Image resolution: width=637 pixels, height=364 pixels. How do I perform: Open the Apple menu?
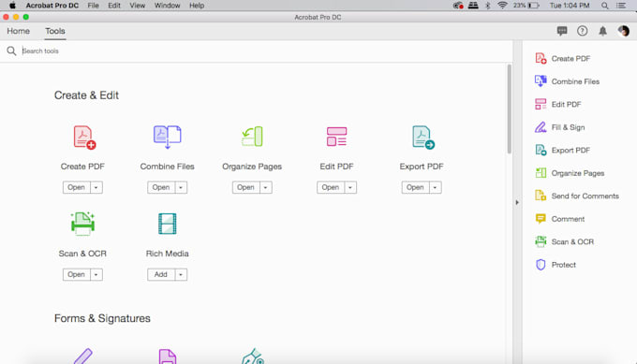(12, 6)
